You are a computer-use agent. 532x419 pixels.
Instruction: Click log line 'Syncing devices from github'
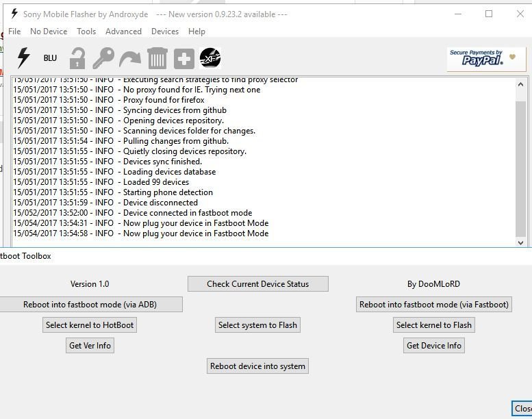coord(120,110)
